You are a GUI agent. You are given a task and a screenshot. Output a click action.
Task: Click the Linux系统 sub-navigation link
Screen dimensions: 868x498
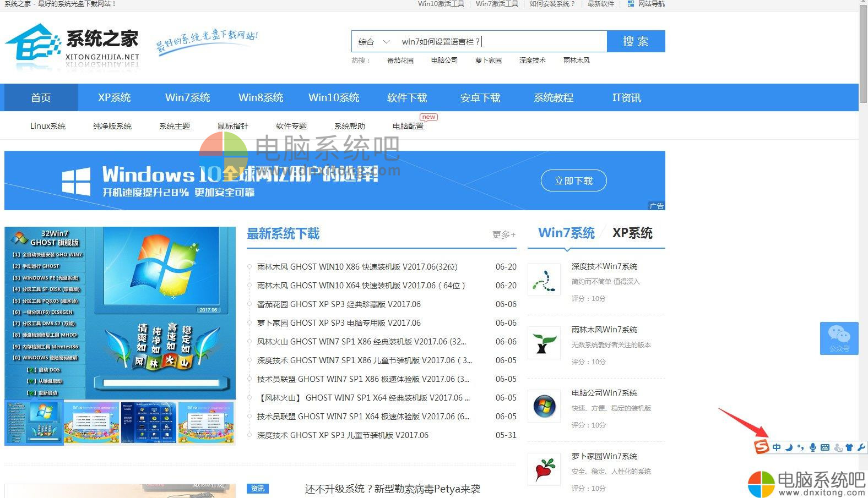click(x=48, y=126)
